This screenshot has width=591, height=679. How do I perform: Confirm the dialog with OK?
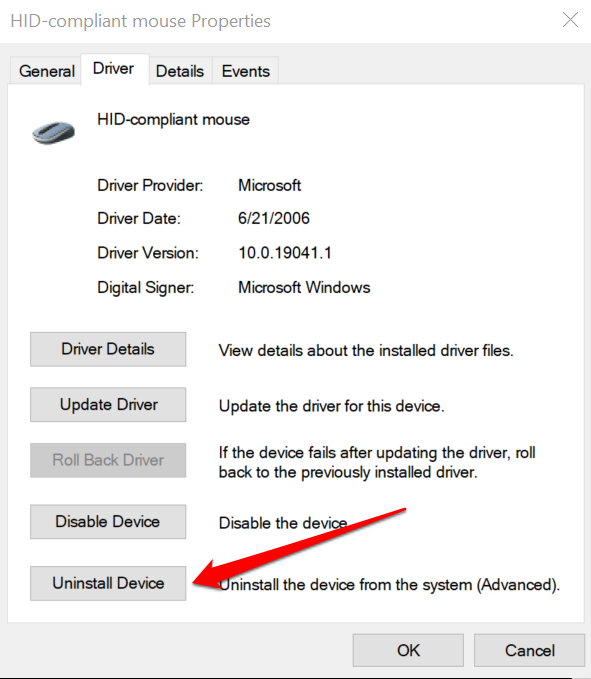(x=408, y=650)
